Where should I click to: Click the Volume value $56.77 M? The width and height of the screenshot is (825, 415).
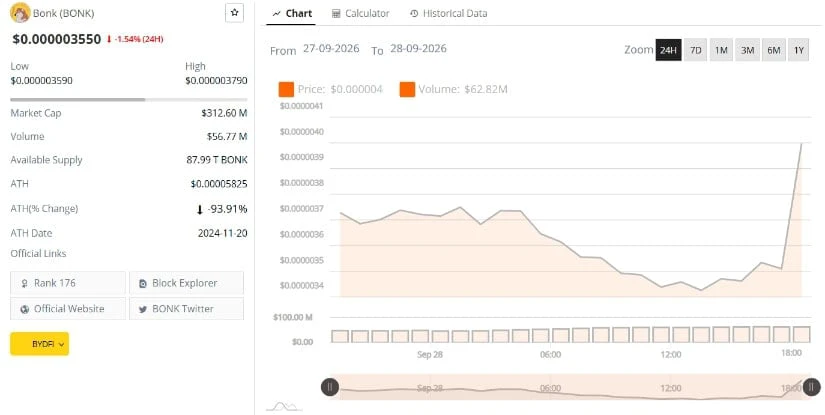[227, 137]
